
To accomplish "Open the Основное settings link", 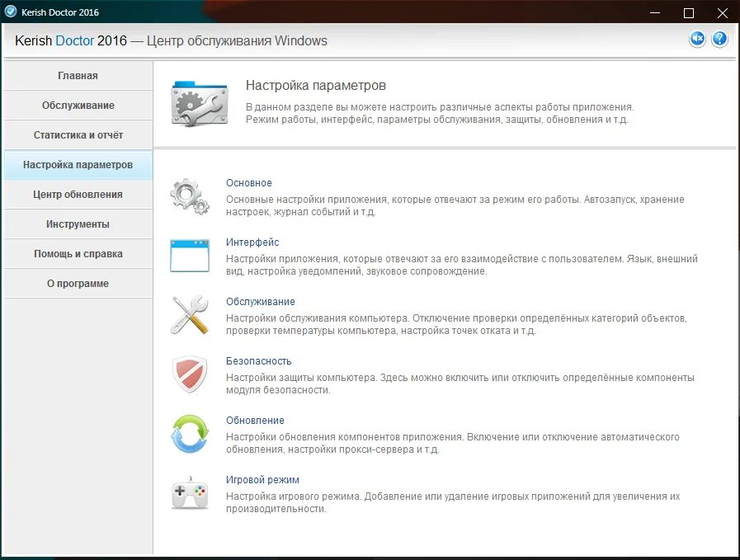I will pyautogui.click(x=248, y=183).
